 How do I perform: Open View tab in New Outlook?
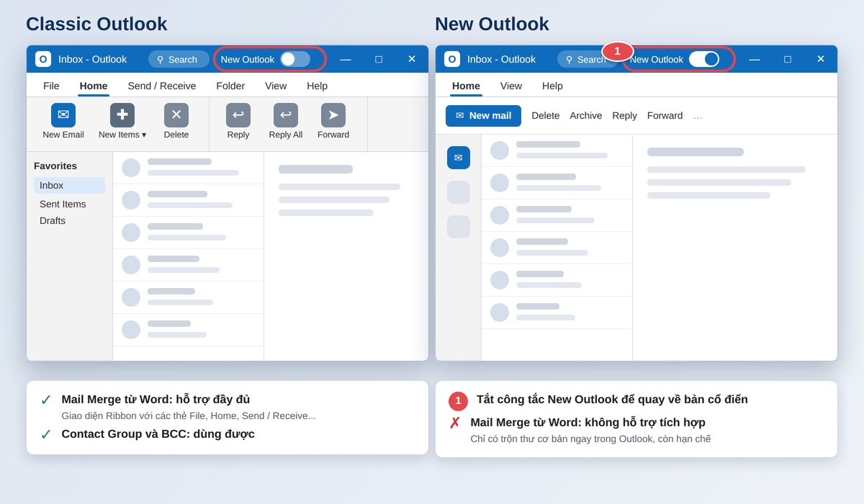(511, 86)
